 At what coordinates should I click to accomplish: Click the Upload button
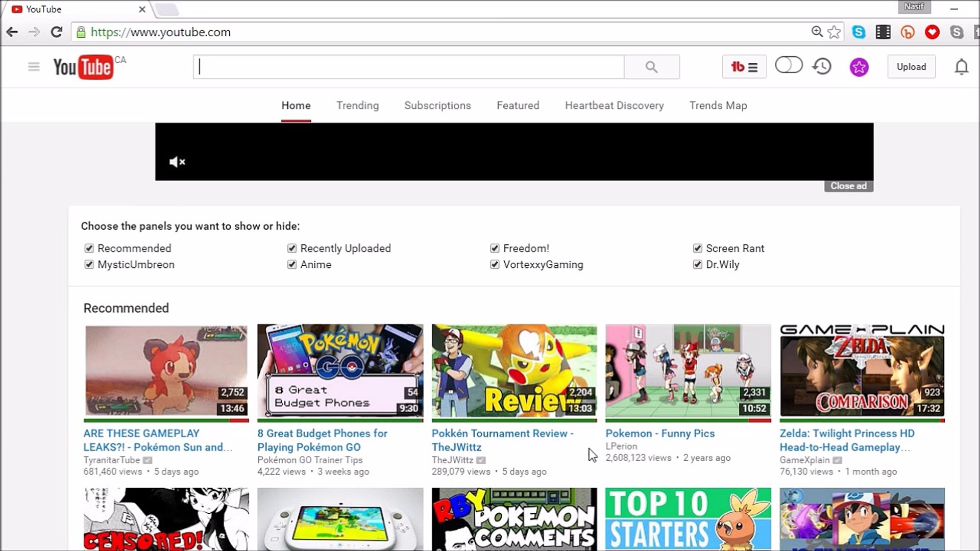[x=912, y=67]
